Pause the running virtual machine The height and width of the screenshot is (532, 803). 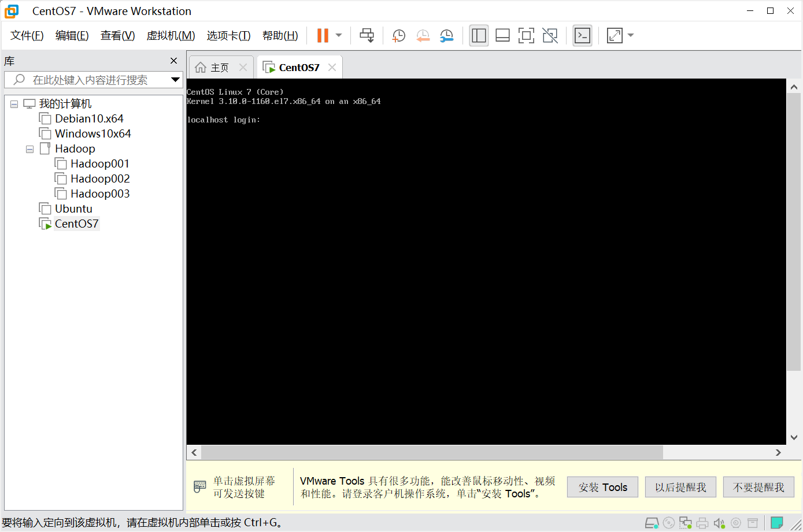(x=323, y=35)
